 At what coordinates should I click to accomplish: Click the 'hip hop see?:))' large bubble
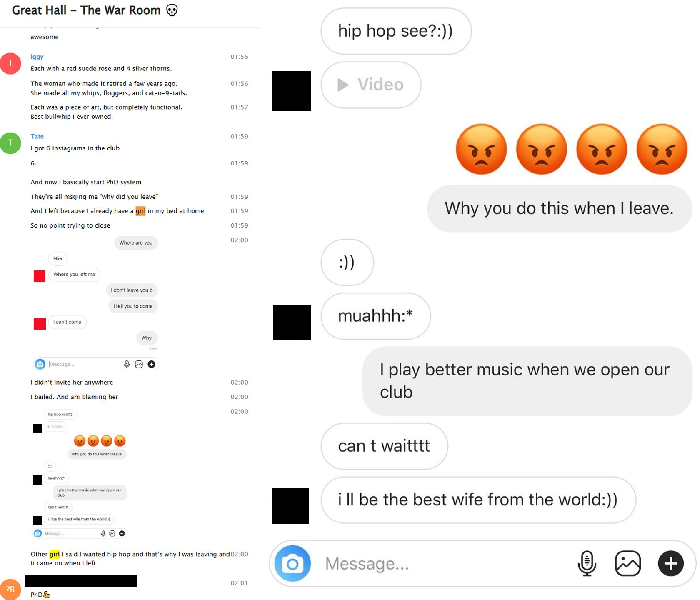(x=396, y=31)
